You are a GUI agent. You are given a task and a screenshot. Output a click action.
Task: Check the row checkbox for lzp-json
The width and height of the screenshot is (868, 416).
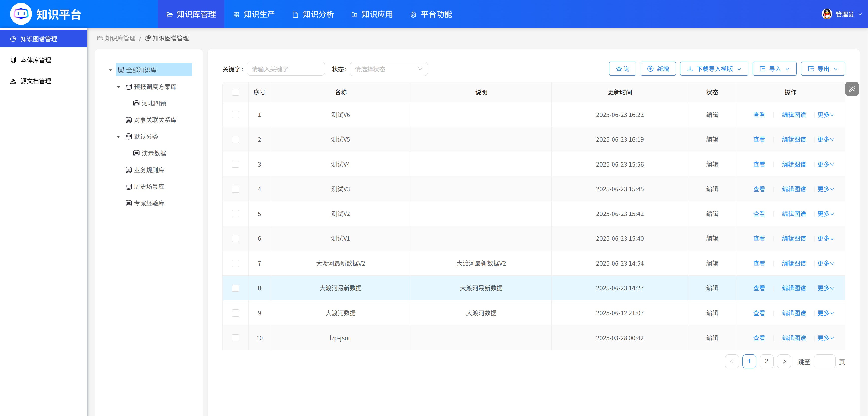pos(235,338)
